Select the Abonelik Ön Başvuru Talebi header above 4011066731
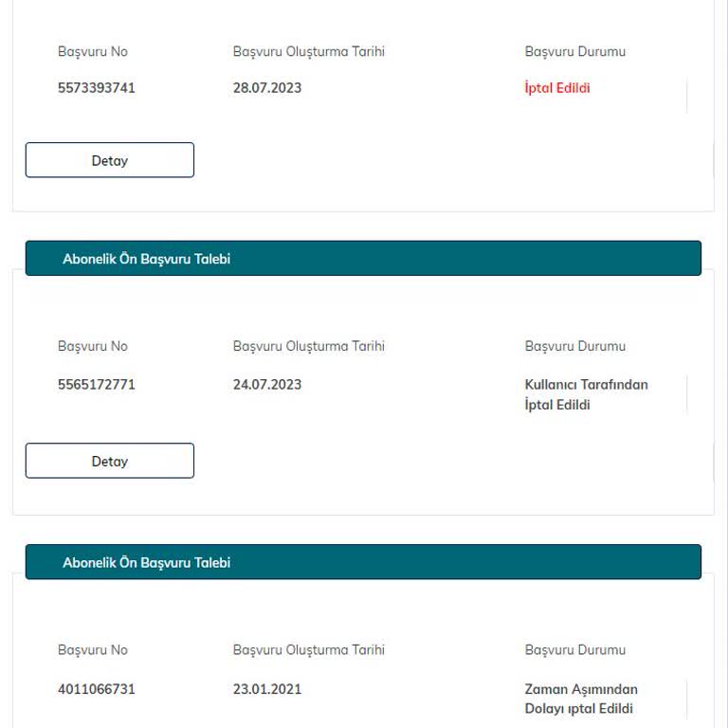 tap(363, 562)
